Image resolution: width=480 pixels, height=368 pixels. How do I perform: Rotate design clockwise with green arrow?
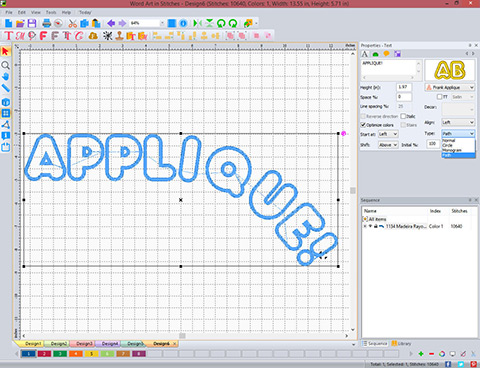click(x=233, y=23)
